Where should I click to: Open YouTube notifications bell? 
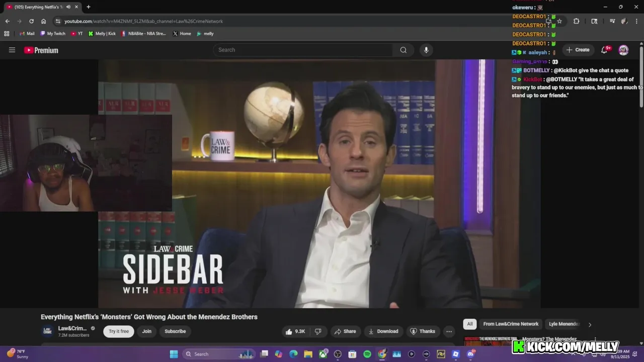tap(605, 50)
